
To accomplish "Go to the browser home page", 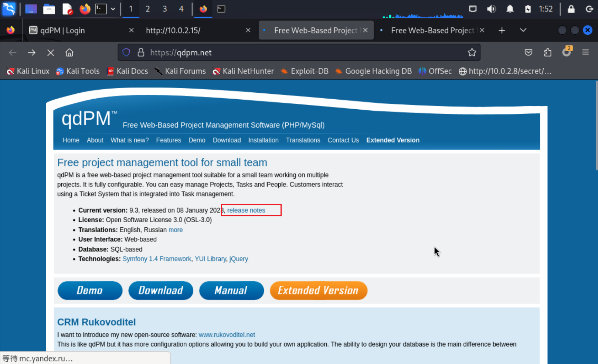I will (69, 53).
